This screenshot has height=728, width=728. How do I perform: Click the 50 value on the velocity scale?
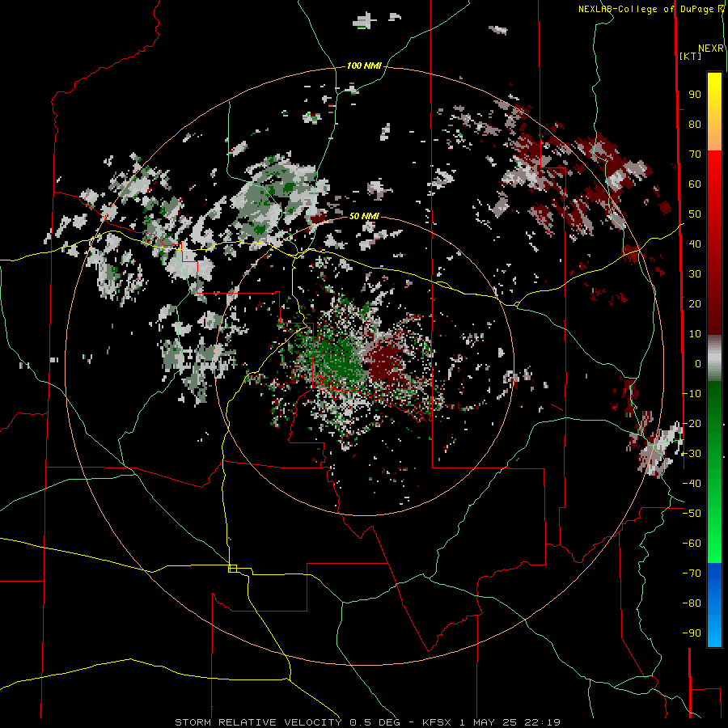pyautogui.click(x=695, y=214)
